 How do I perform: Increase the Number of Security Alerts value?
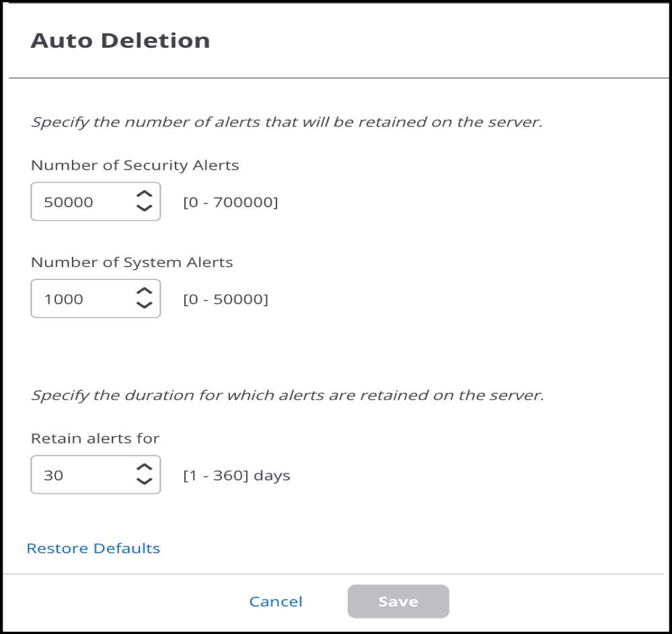145,195
